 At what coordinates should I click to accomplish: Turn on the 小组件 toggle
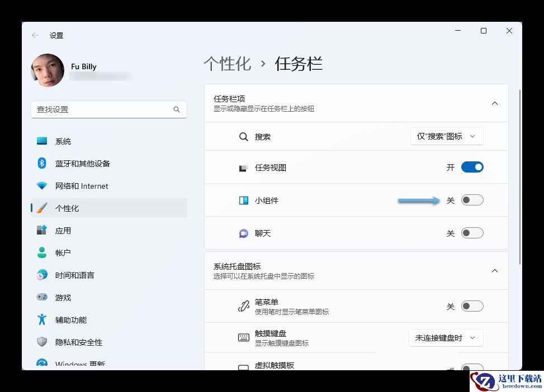[x=472, y=200]
